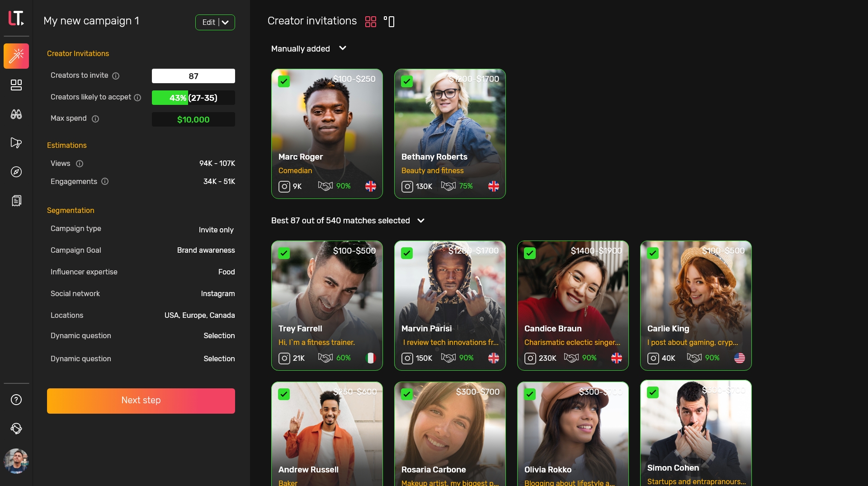Change Social network Instagram value

(218, 293)
